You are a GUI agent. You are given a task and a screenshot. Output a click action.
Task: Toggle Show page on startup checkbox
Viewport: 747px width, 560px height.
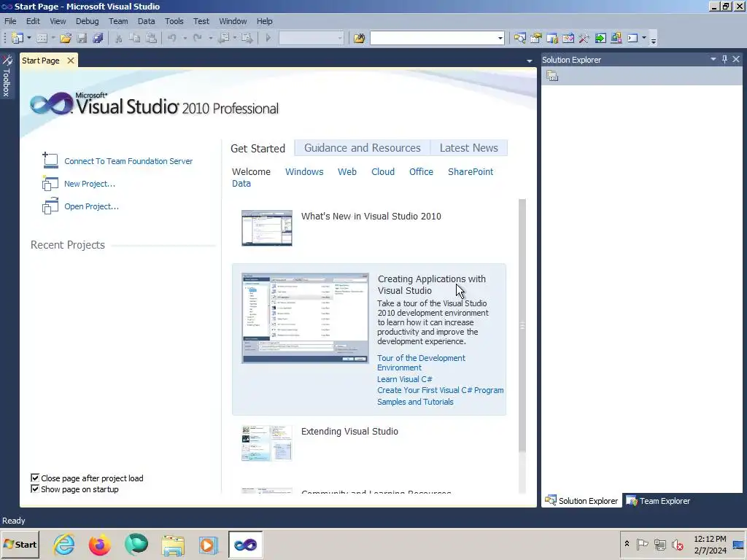click(x=35, y=489)
